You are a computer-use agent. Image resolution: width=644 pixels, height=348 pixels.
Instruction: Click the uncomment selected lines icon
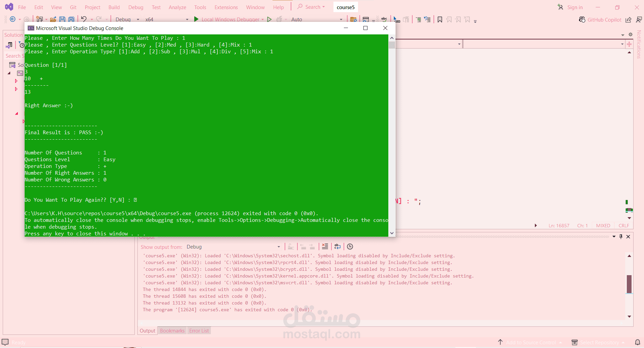click(427, 20)
